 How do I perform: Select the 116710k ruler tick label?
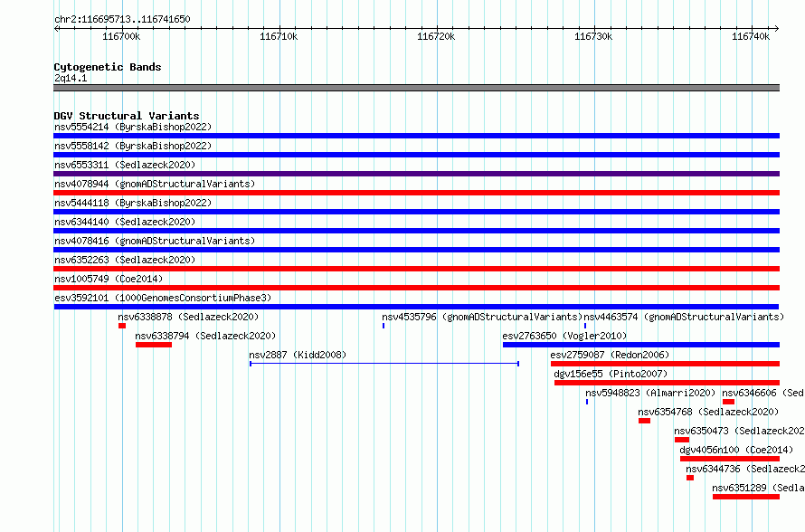click(279, 36)
